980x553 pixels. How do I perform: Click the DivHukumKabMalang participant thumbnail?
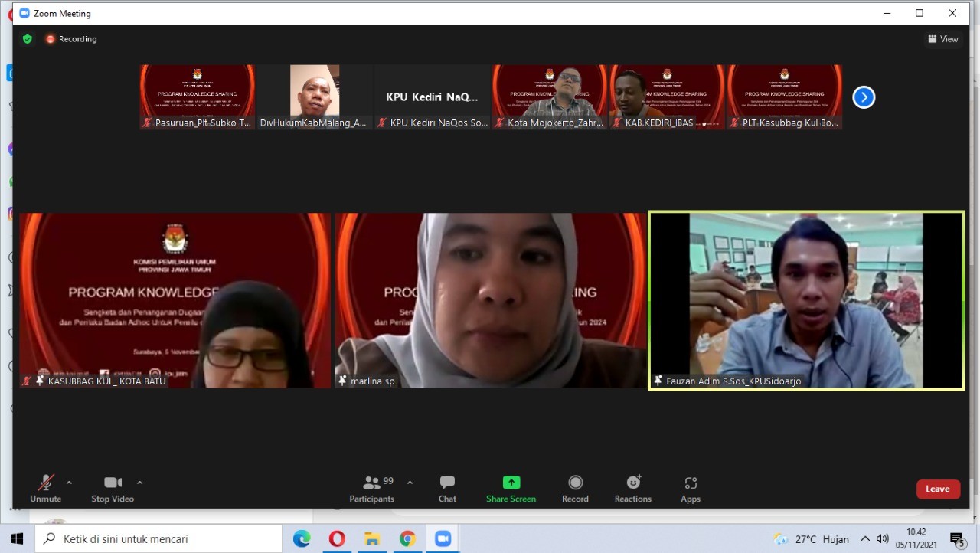click(314, 96)
